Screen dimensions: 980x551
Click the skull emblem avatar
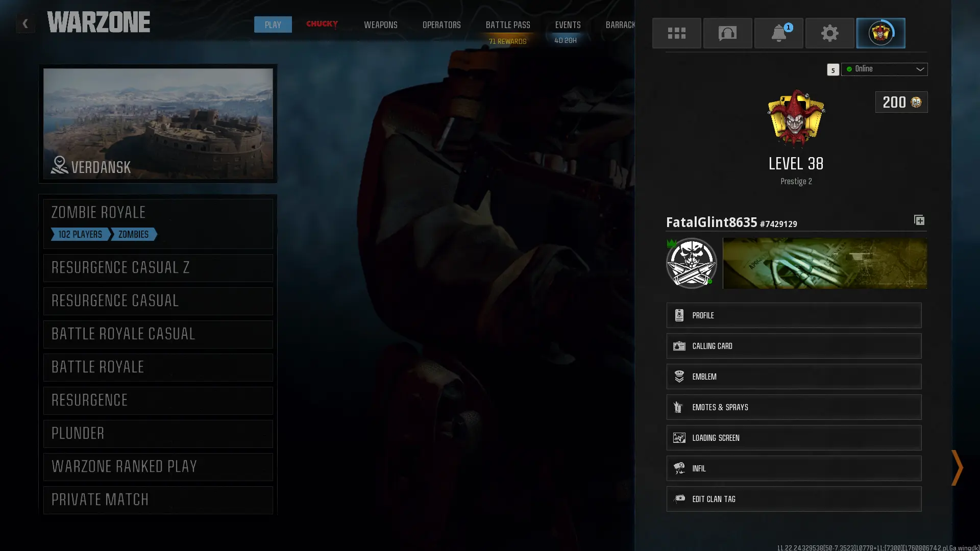[691, 263]
